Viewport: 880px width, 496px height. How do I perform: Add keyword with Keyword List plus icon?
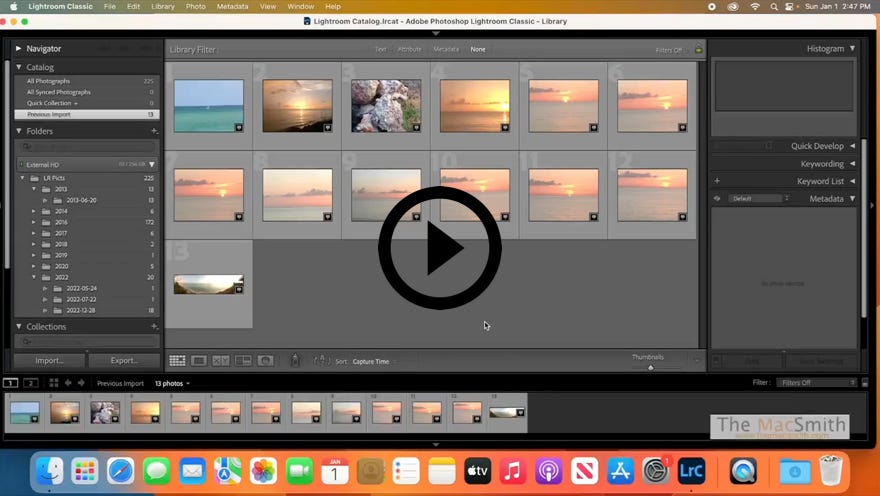pos(717,181)
